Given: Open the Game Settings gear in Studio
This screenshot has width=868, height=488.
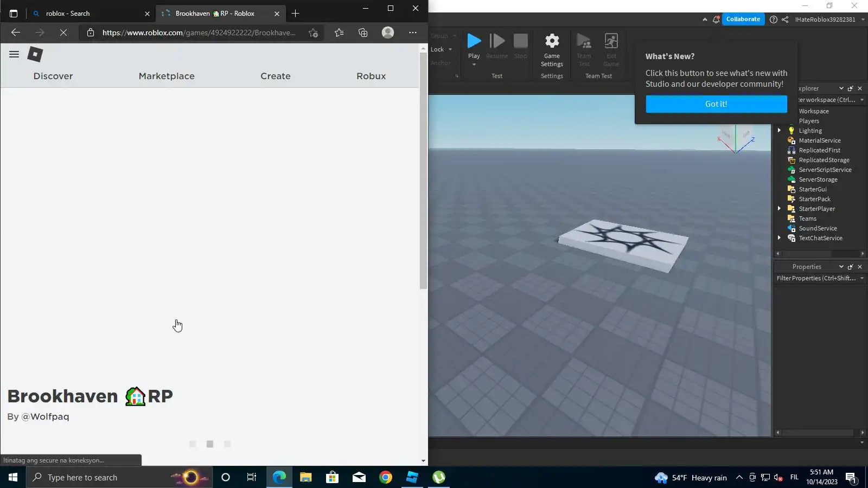Looking at the screenshot, I should pos(552,49).
